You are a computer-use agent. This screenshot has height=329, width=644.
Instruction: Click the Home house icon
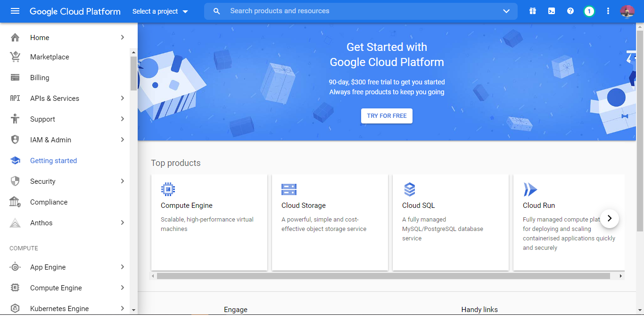(15, 37)
